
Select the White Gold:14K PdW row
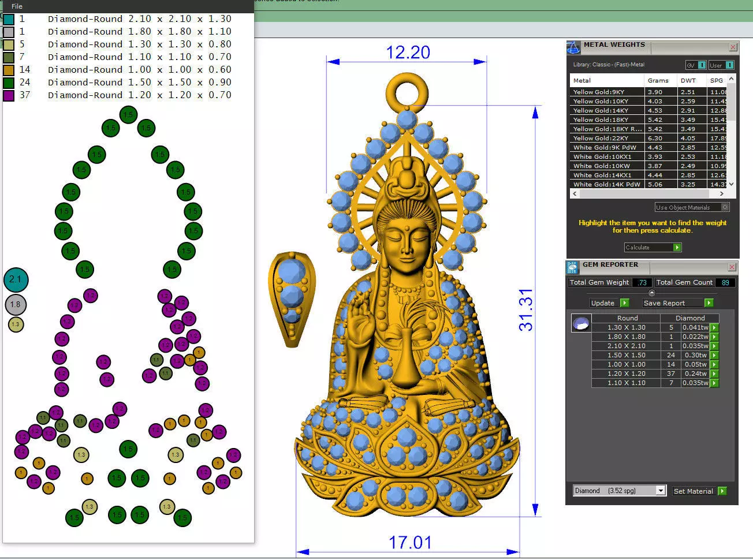coord(648,184)
